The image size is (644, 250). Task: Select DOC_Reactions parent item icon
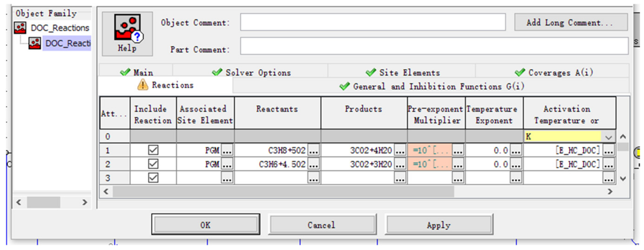point(20,28)
